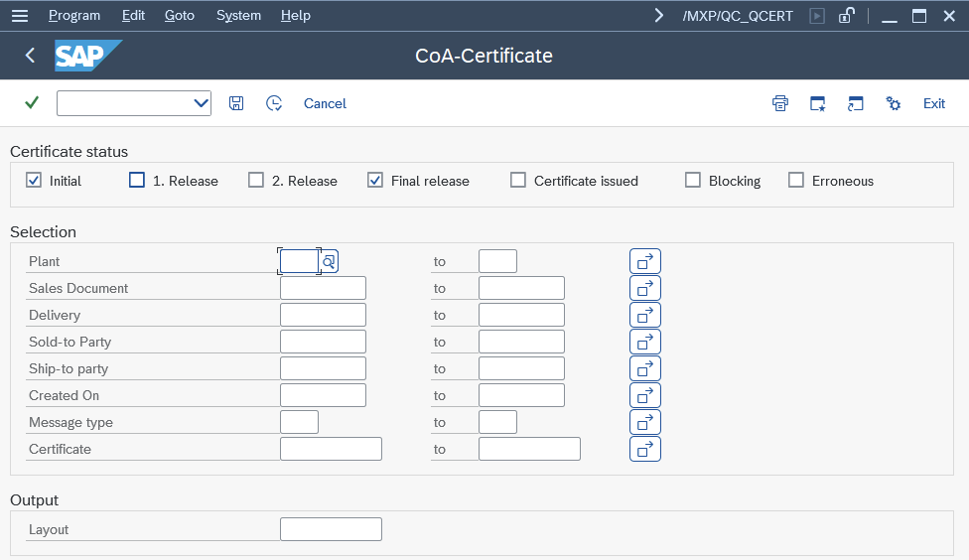Click the green checkmark Enter icon

(32, 102)
